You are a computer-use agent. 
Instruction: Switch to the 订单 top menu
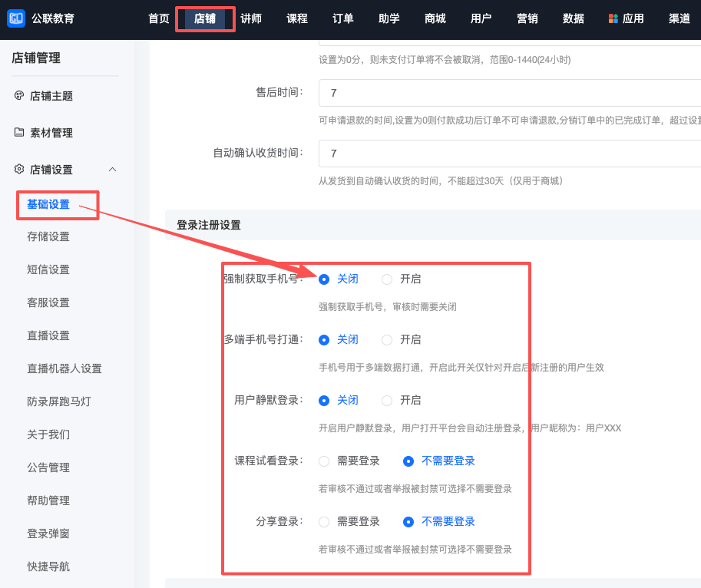tap(342, 18)
